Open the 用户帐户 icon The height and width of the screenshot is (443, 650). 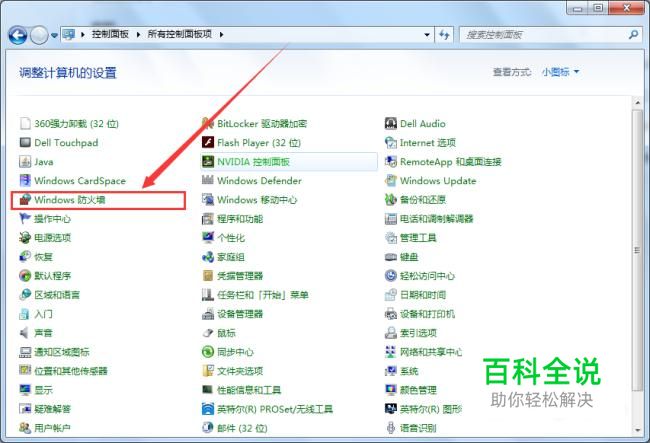tap(25, 428)
